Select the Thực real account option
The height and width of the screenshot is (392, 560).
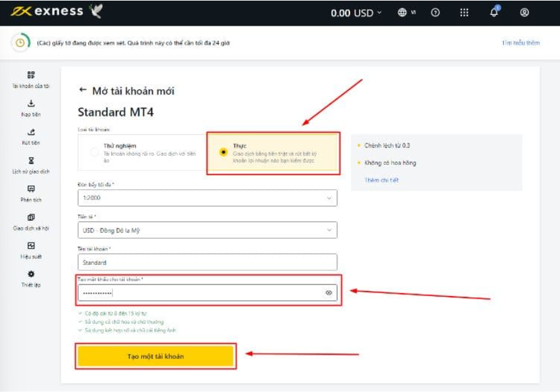click(x=223, y=153)
